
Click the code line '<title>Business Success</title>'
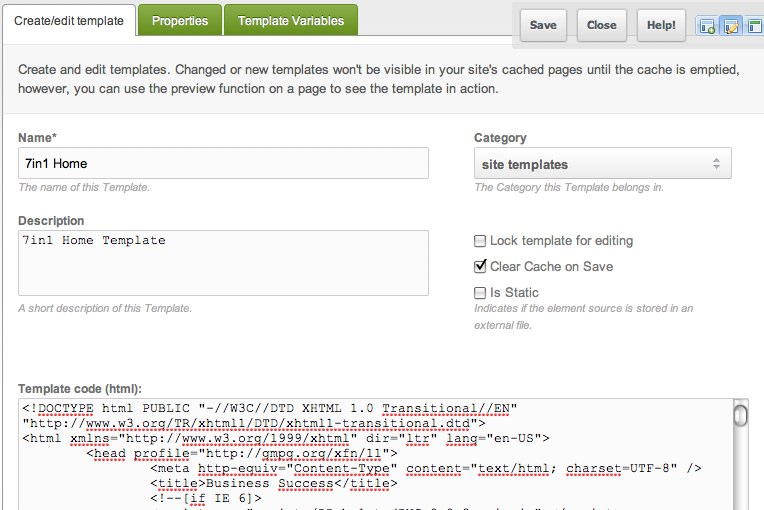274,484
